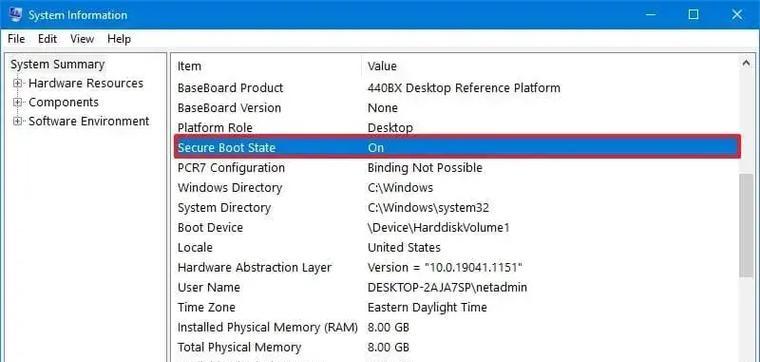Expand the Hardware Resources node

point(18,83)
